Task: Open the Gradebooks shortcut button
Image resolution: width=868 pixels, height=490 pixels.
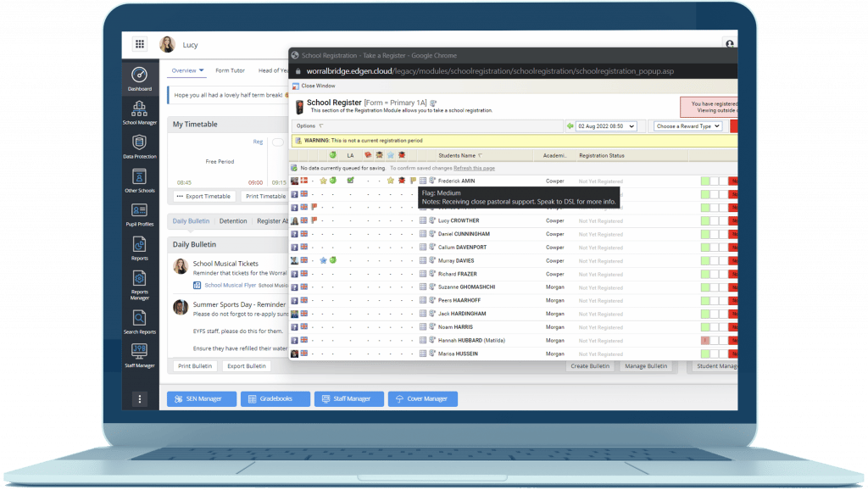Action: [275, 398]
